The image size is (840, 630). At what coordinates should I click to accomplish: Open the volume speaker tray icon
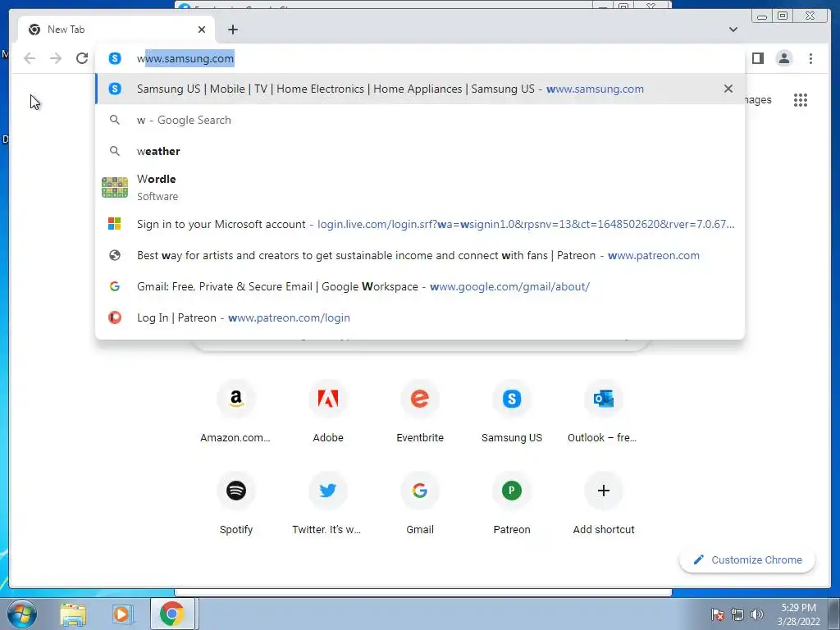(x=756, y=614)
